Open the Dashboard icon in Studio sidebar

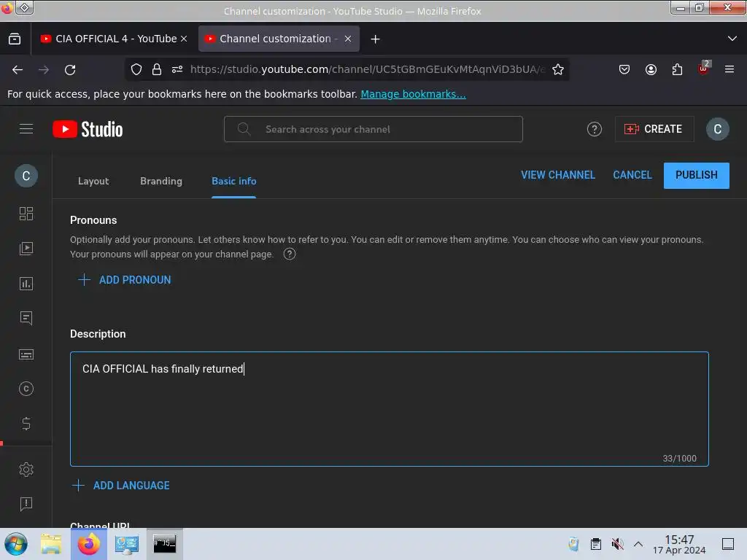26,214
